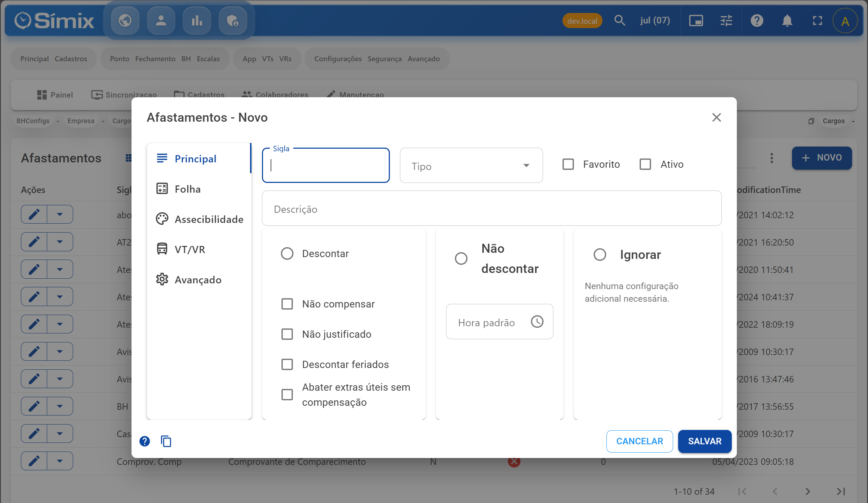Toggle fullscreen mode icon
The width and height of the screenshot is (868, 503).
tap(817, 21)
